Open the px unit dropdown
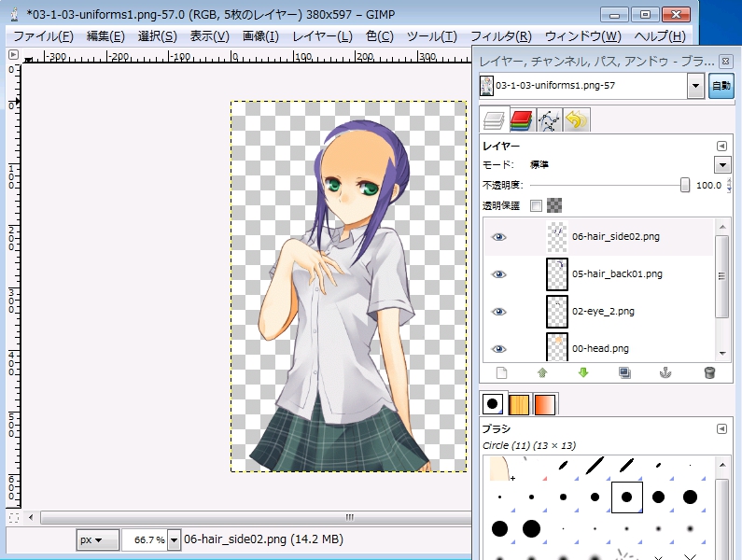The height and width of the screenshot is (560, 742). point(97,539)
